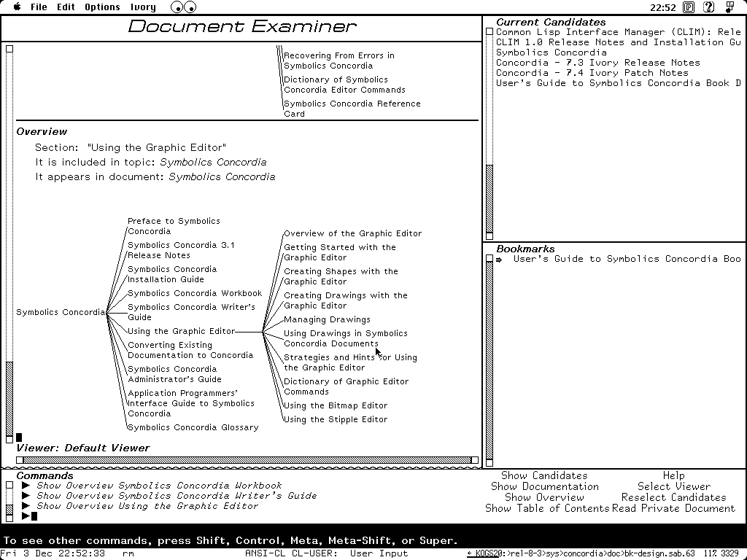
Task: Click the main viewer vertical scrollbar thumb
Action: click(x=9, y=399)
